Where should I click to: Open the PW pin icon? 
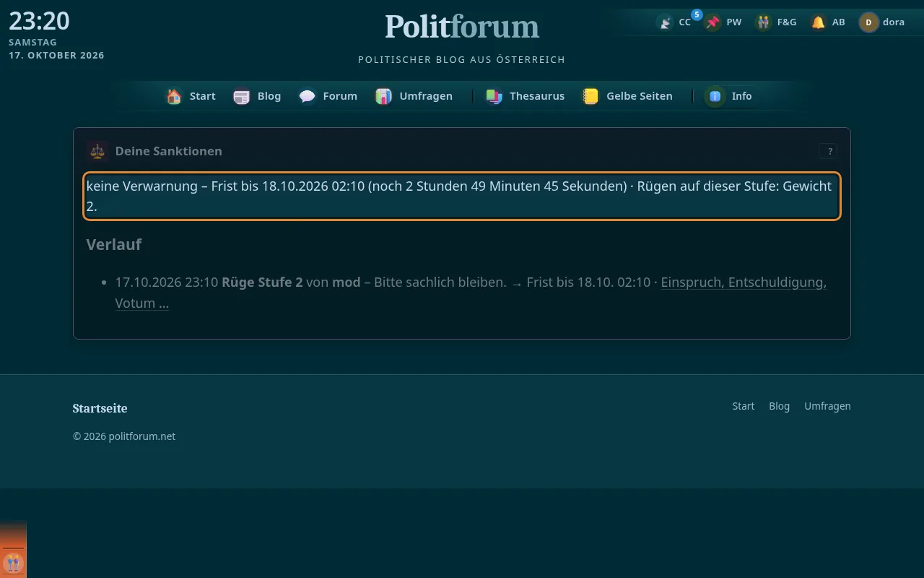coord(713,22)
